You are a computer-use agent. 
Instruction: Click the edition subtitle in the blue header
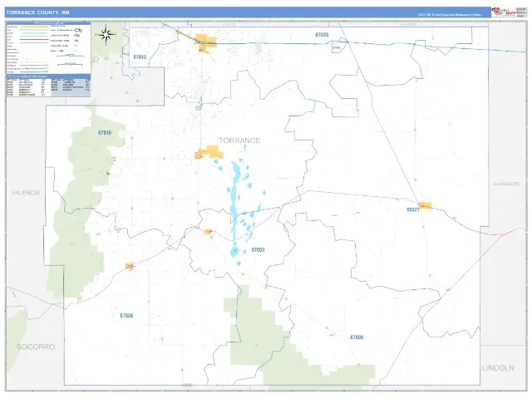click(450, 15)
